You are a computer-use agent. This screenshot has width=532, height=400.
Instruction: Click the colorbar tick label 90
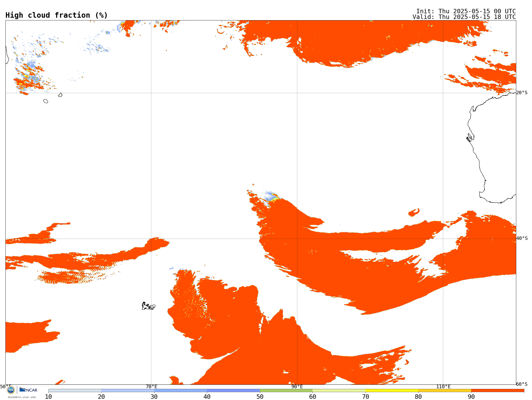[x=471, y=397]
